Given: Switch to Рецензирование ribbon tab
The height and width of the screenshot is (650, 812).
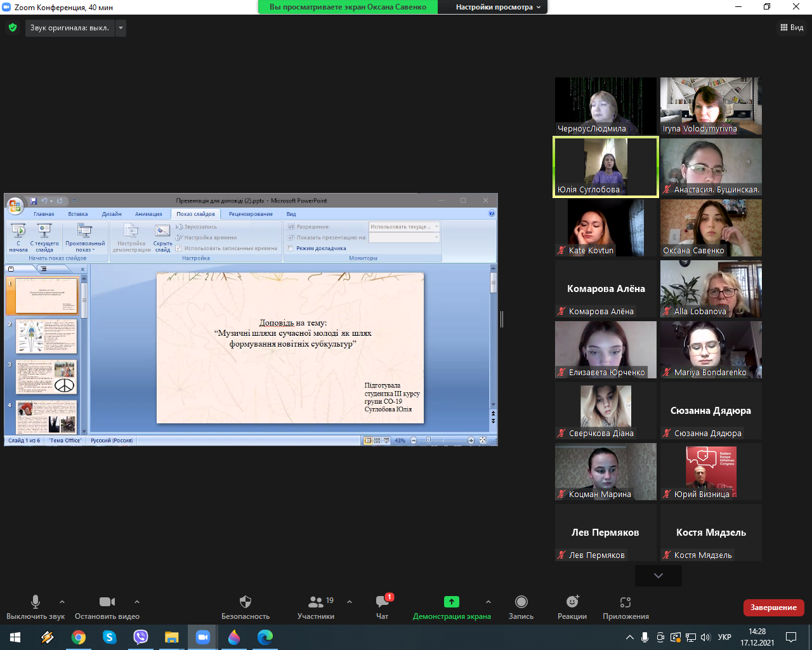Looking at the screenshot, I should (251, 214).
